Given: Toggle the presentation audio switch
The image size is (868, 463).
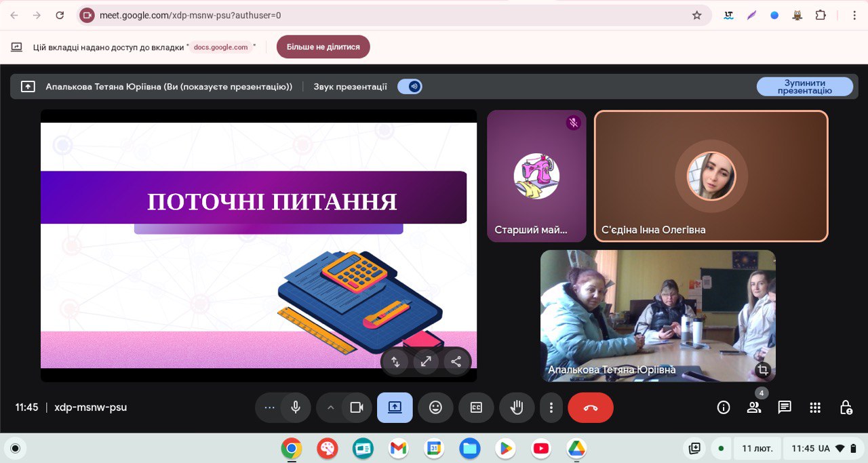Looking at the screenshot, I should click(410, 86).
